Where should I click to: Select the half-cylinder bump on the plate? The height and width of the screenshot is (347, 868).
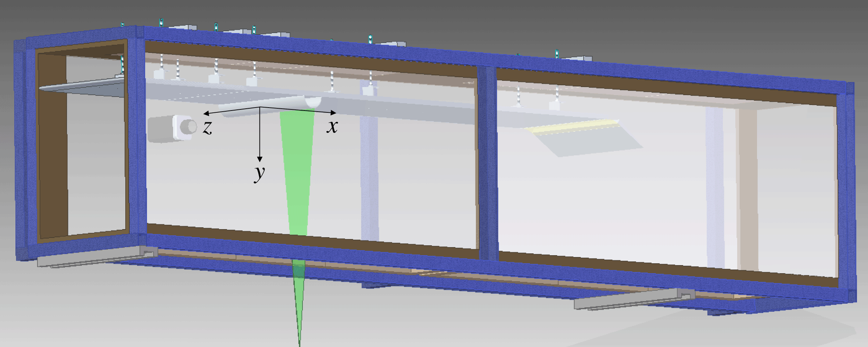(313, 102)
